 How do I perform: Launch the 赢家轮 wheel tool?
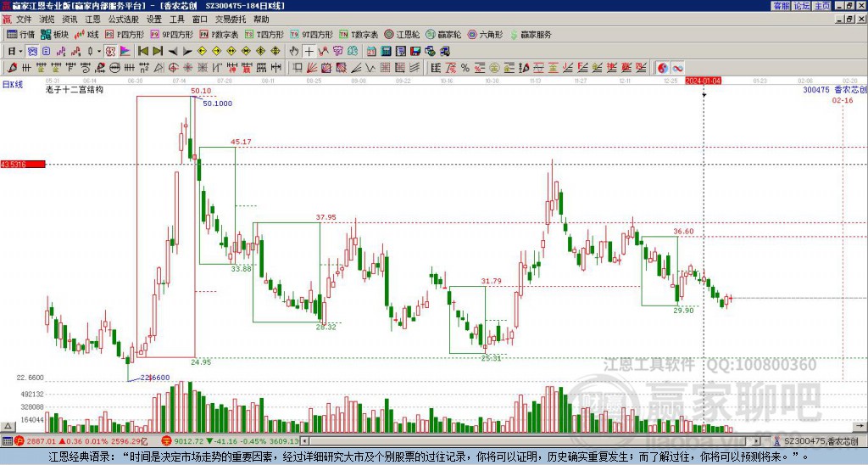click(x=443, y=34)
